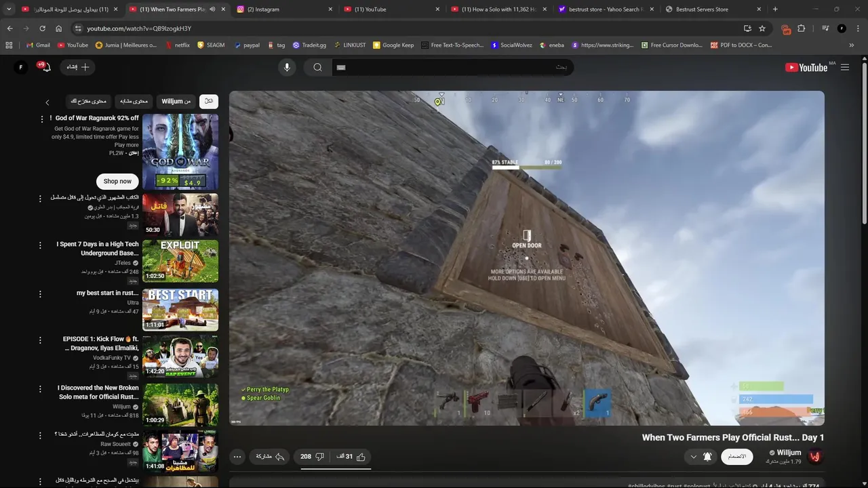The image size is (868, 488).
Task: Open the 1:00:29 Willjum solo meta thumbnail
Action: [180, 405]
